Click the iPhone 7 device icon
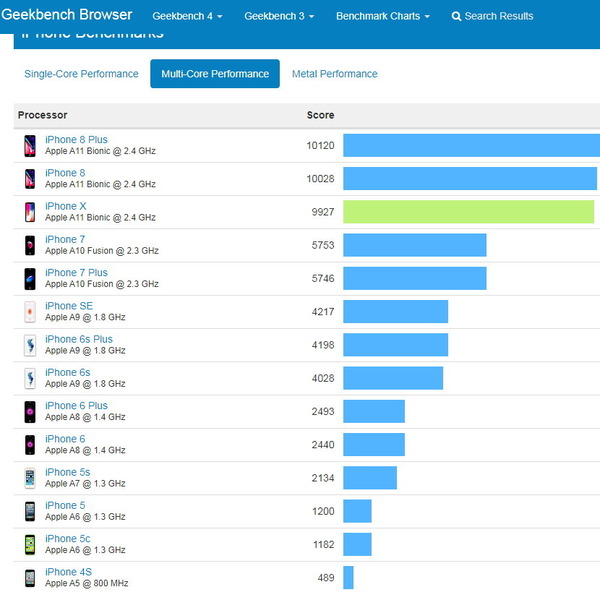Viewport: 600px width, 600px height. tap(30, 245)
